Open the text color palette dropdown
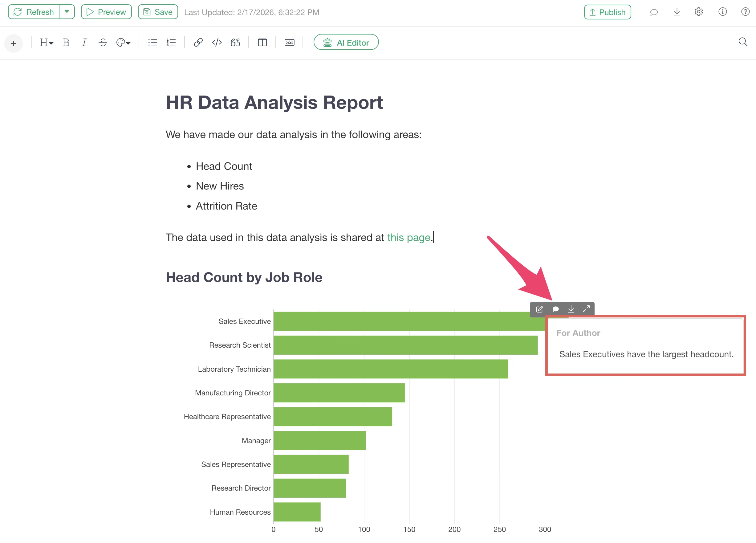The height and width of the screenshot is (543, 756). [123, 42]
